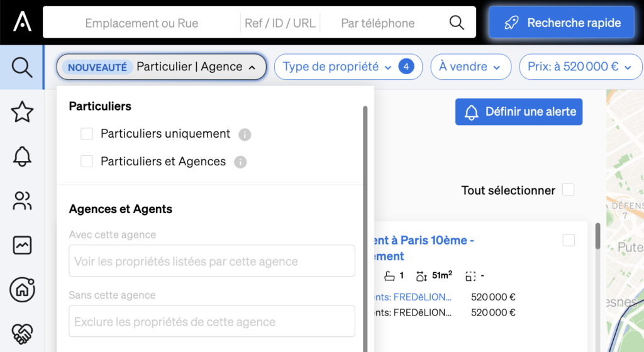Screen dimensions: 644x352
Task: Open the house-in-circle sidebar icon
Action: pyautogui.click(x=22, y=290)
